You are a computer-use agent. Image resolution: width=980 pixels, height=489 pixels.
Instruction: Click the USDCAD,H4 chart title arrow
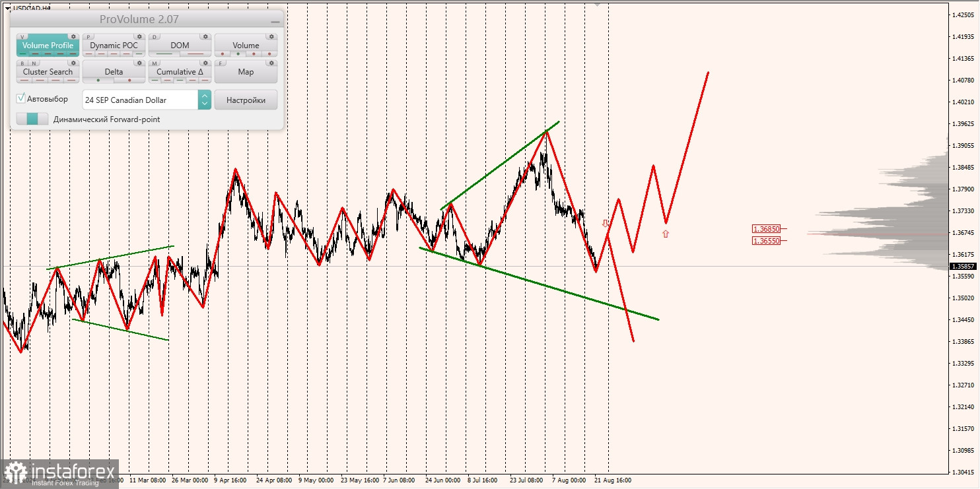[x=7, y=7]
